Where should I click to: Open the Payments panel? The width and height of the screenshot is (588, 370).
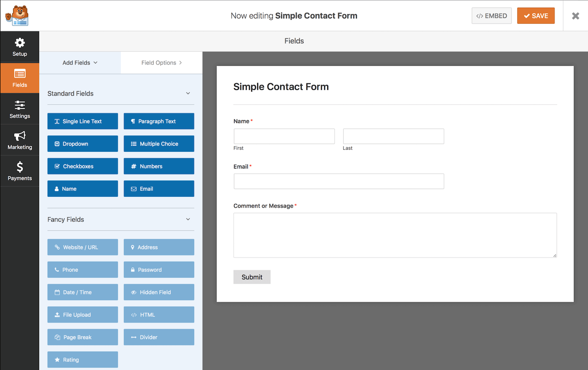(x=20, y=171)
